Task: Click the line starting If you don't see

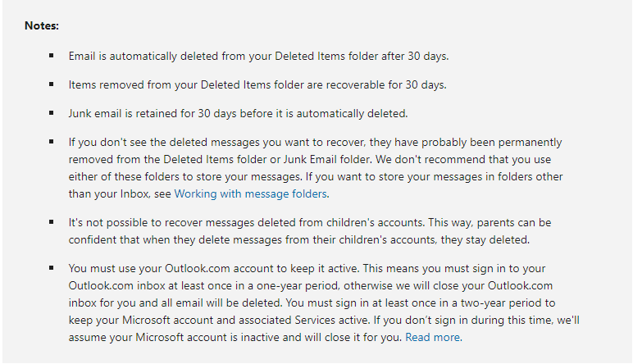Action: pyautogui.click(x=315, y=143)
